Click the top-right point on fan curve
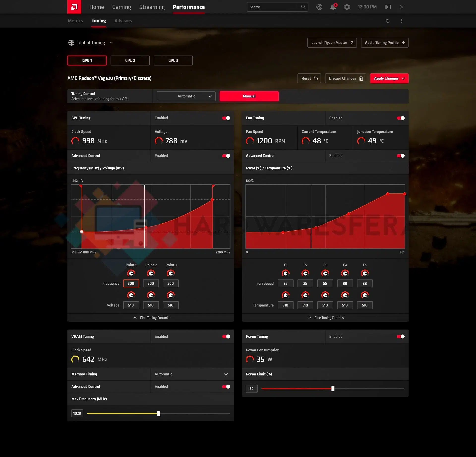Viewport: 476px width, 457px height. tap(405, 194)
